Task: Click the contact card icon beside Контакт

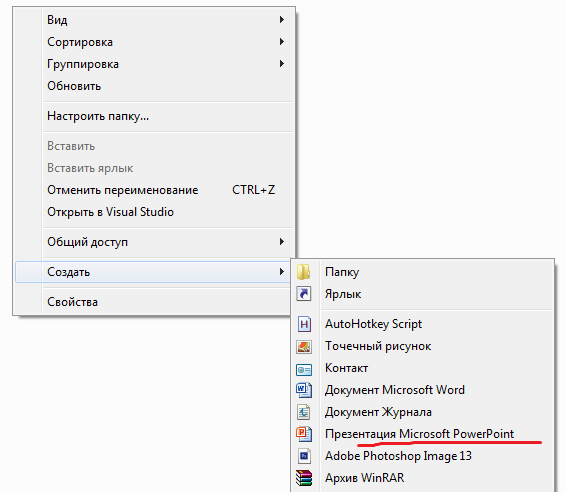Action: click(304, 370)
